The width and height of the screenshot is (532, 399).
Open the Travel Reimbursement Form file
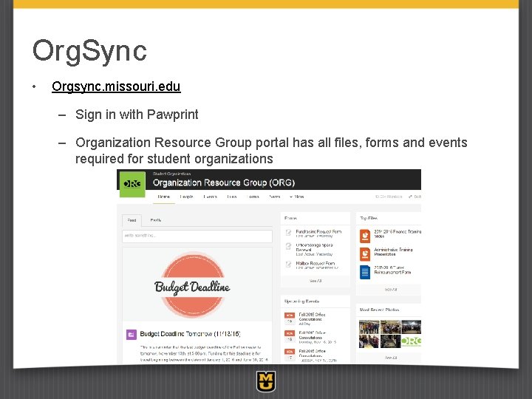(x=392, y=270)
